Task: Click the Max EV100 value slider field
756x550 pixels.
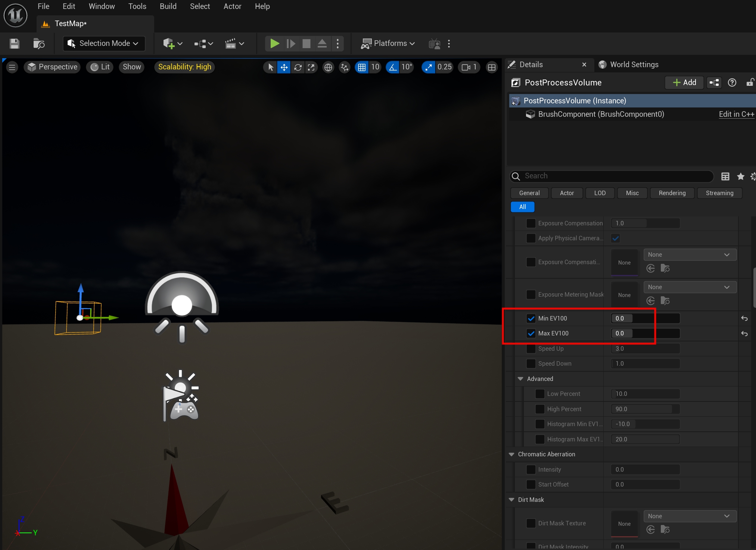Action: click(x=645, y=333)
